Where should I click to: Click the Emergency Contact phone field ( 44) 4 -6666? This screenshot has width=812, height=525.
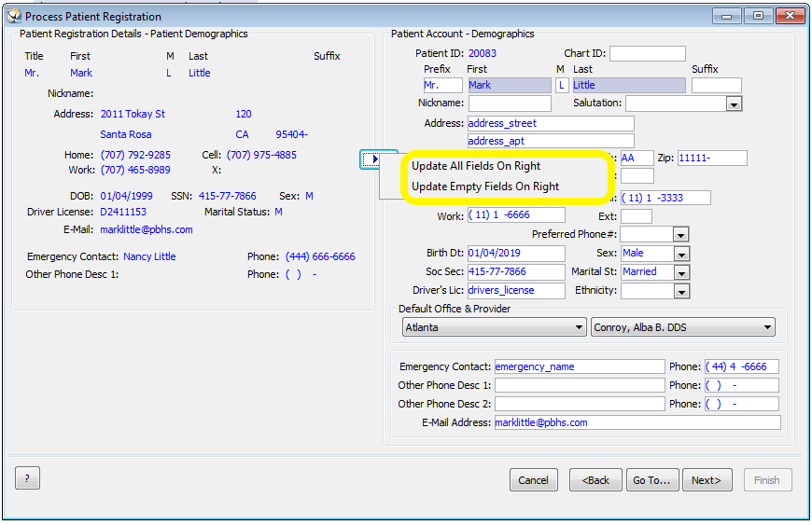click(x=742, y=366)
